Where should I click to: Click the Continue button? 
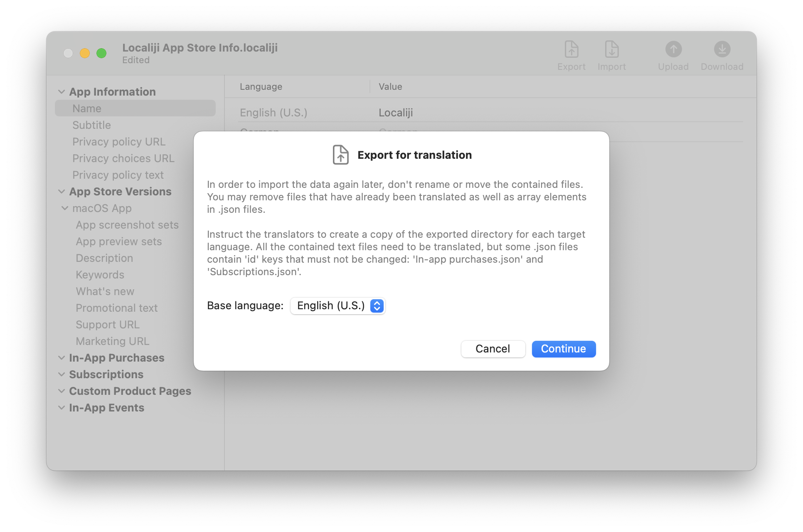(x=564, y=349)
